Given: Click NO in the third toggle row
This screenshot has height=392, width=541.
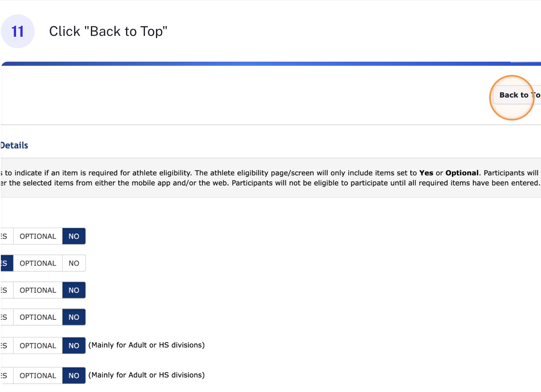Looking at the screenshot, I should 74,290.
